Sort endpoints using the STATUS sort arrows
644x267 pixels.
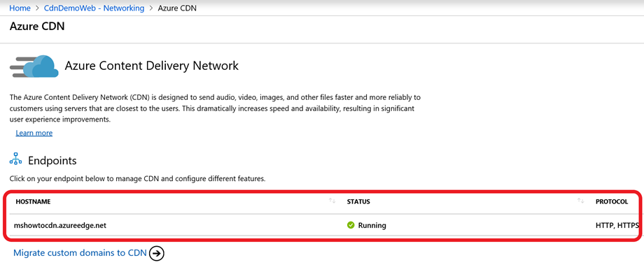coord(581,201)
